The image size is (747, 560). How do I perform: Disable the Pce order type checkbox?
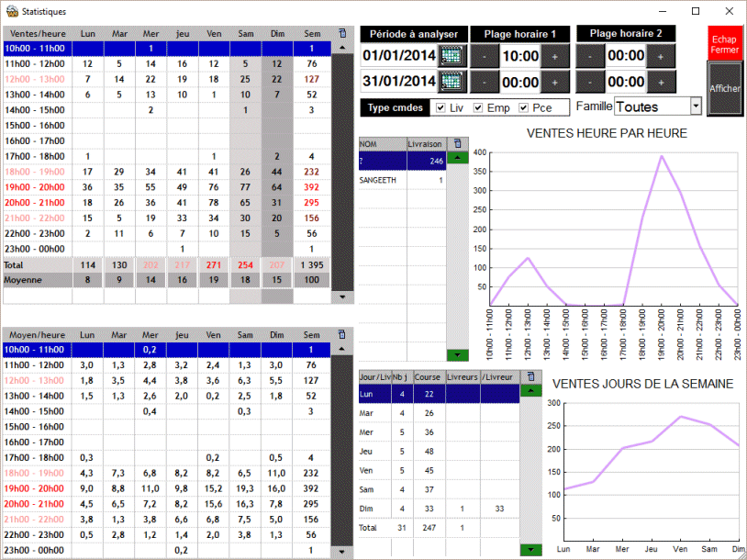pos(523,108)
